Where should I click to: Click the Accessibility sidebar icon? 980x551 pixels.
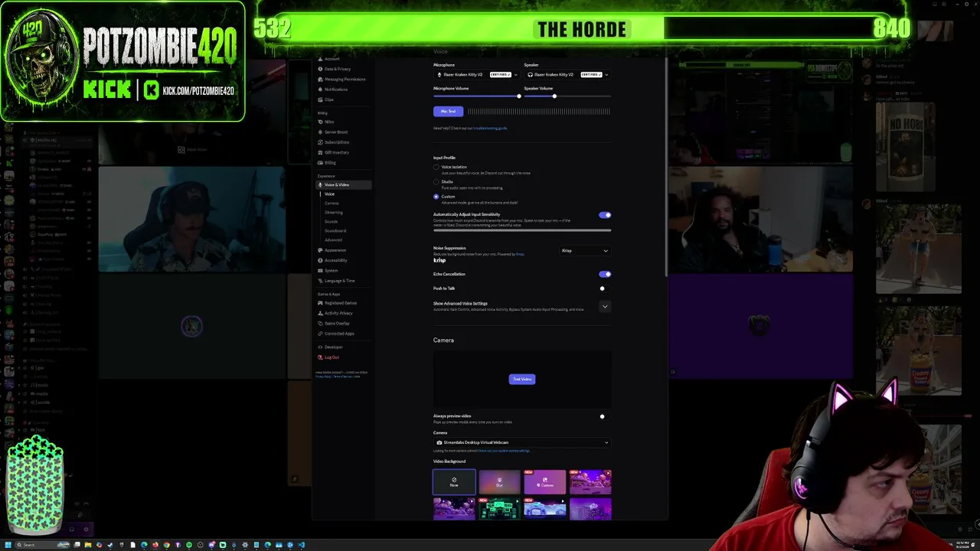point(320,260)
